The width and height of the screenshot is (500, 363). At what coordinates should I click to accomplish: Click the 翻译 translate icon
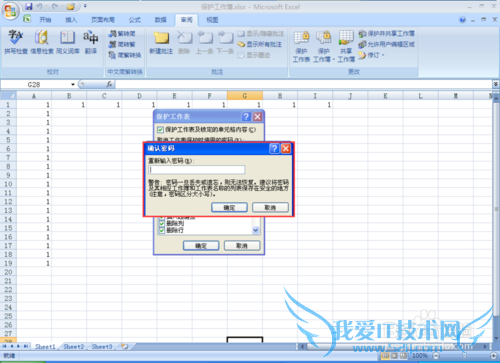tap(91, 42)
